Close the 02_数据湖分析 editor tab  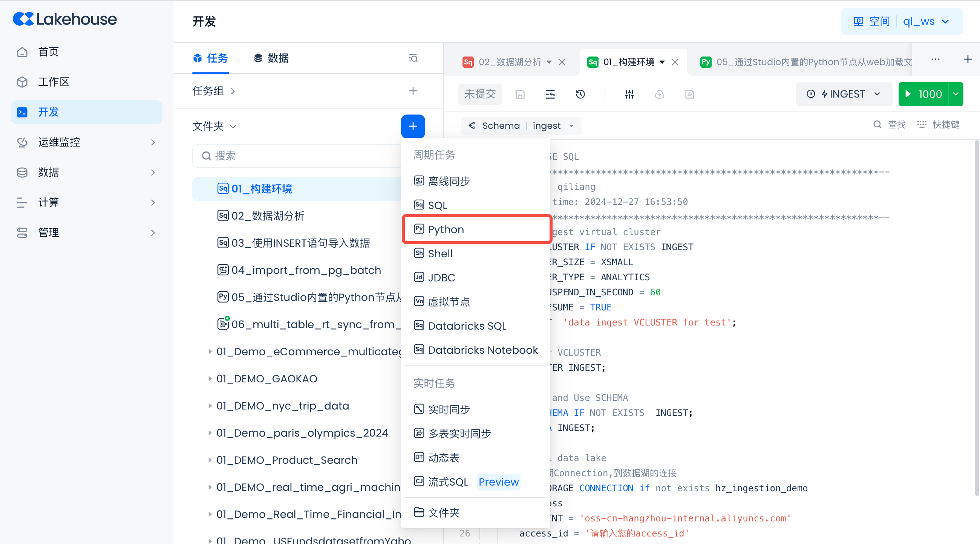562,62
